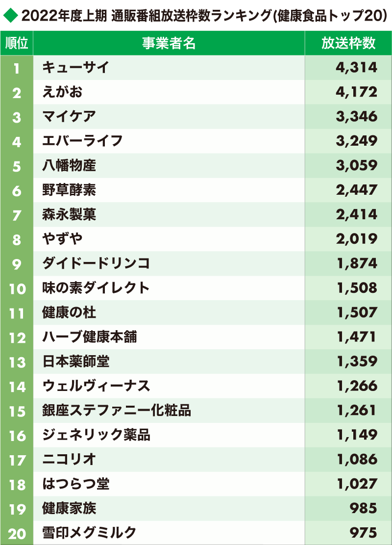Viewport: 392px width, 545px height.
Task: Click rank number 5 cell
Action: [17, 165]
